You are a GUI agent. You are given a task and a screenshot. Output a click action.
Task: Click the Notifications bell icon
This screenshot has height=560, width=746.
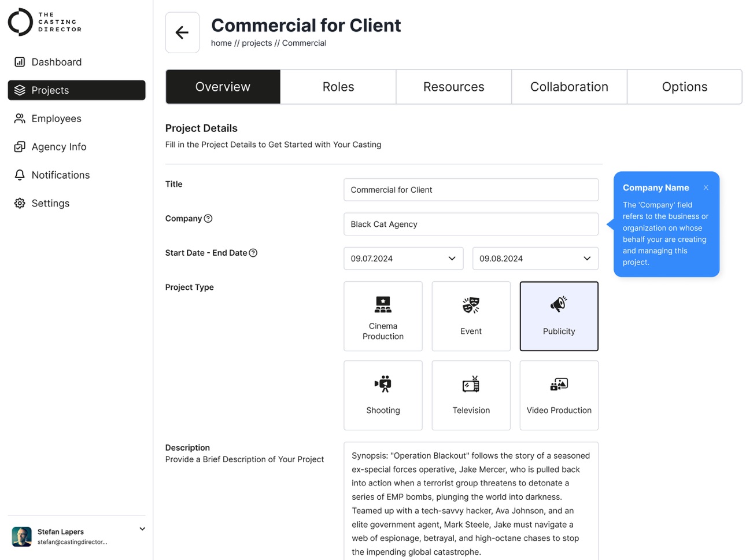(20, 175)
